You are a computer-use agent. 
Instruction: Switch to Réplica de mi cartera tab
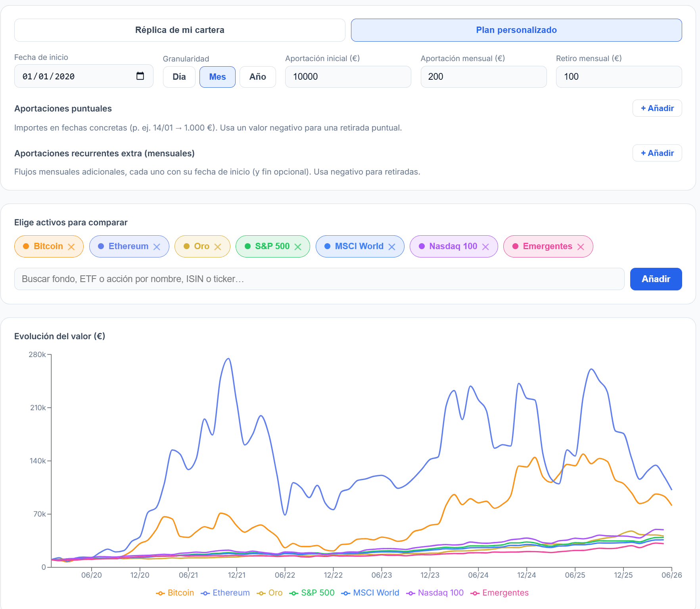pos(180,30)
